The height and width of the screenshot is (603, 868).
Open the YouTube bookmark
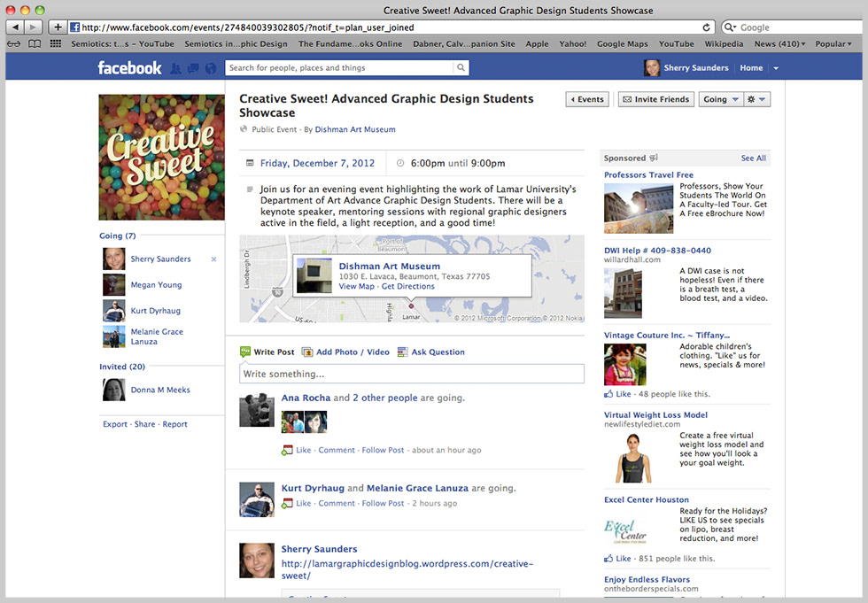pyautogui.click(x=676, y=43)
